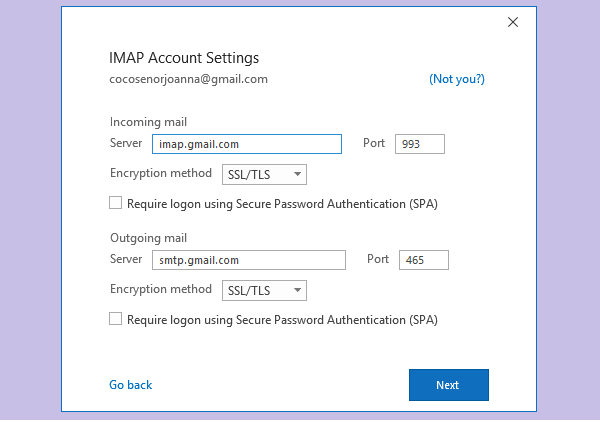600x423 pixels.
Task: Click the 'Port' label beside 465
Action: click(x=378, y=259)
